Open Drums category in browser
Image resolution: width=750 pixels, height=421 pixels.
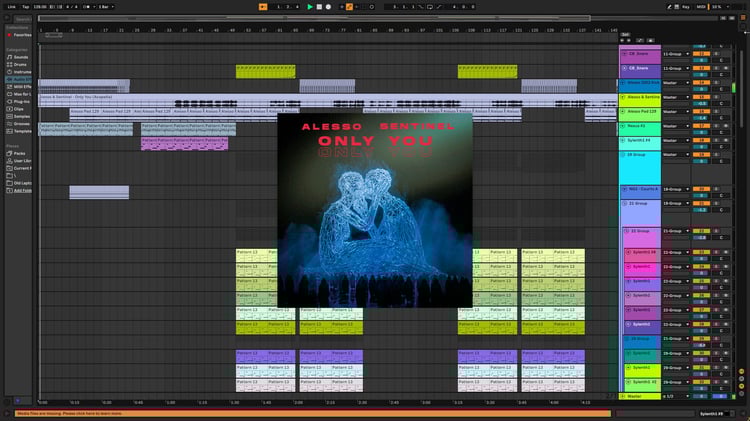point(17,65)
